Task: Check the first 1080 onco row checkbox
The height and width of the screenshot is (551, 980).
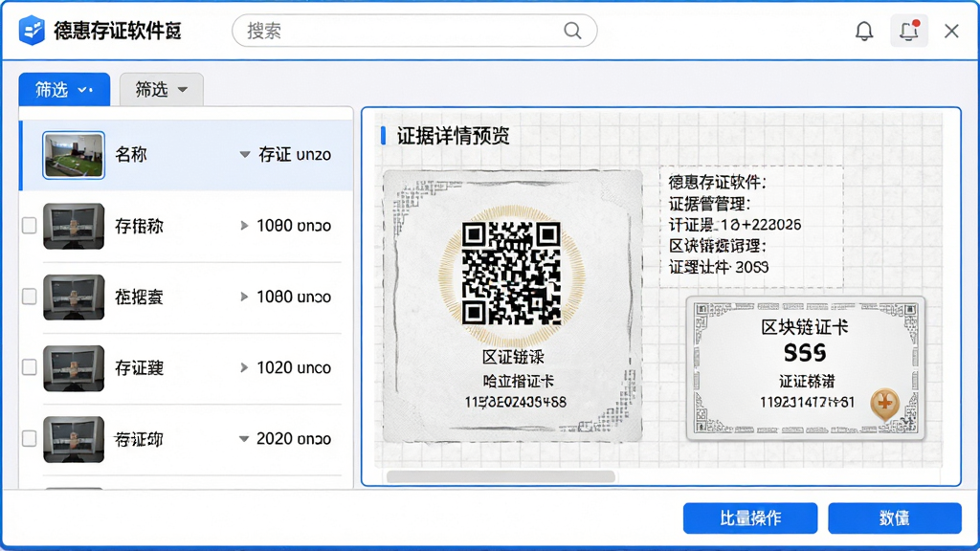Action: (x=29, y=226)
